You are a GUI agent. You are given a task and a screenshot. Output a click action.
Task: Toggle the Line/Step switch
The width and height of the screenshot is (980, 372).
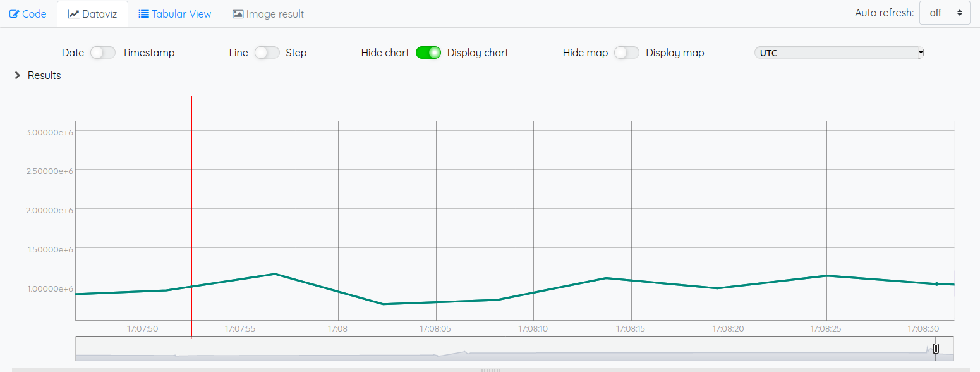click(x=267, y=53)
